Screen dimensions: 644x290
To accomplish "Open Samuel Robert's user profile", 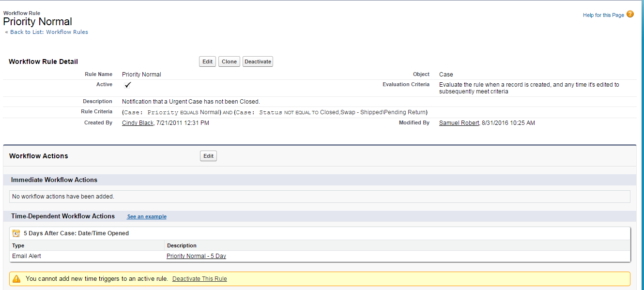I will (459, 123).
